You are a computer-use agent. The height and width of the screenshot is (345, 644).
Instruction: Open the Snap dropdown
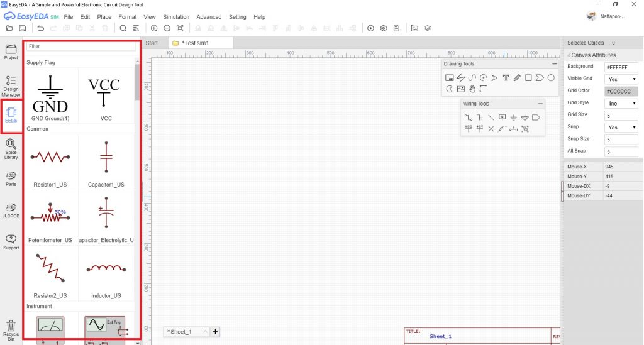(621, 128)
